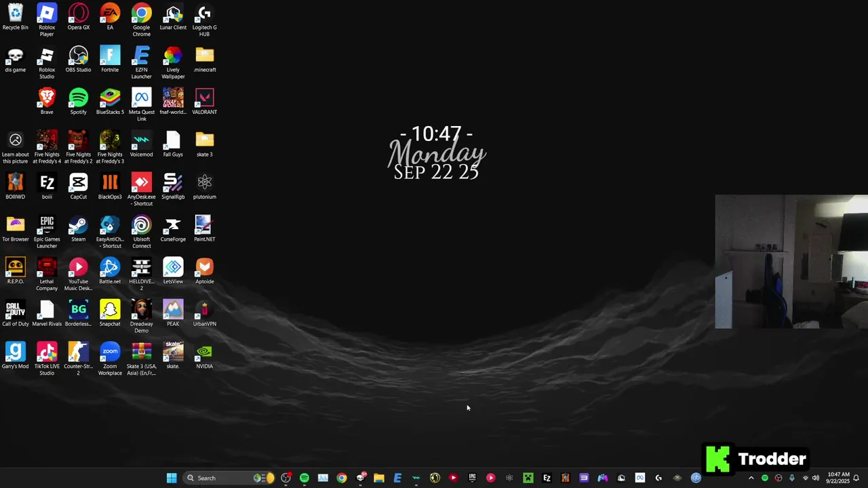The width and height of the screenshot is (868, 488).
Task: Select the Garry's Mod desktop icon
Action: click(x=15, y=356)
